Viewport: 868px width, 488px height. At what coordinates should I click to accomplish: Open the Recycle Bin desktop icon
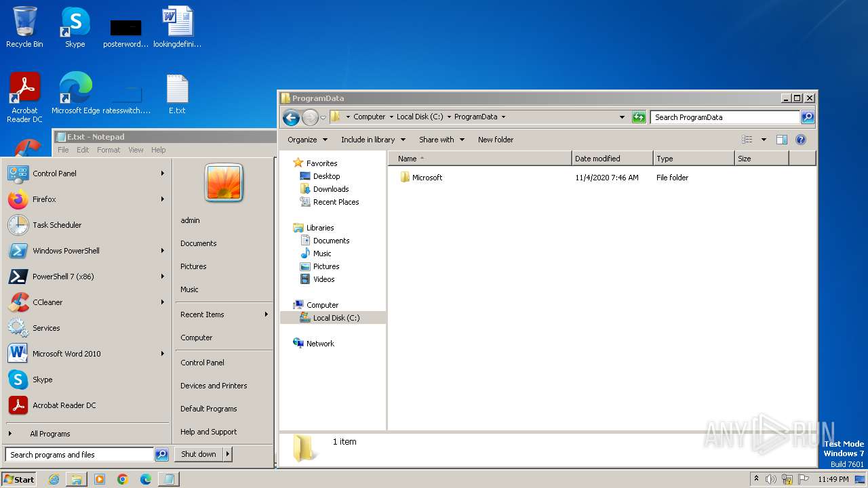click(x=24, y=27)
